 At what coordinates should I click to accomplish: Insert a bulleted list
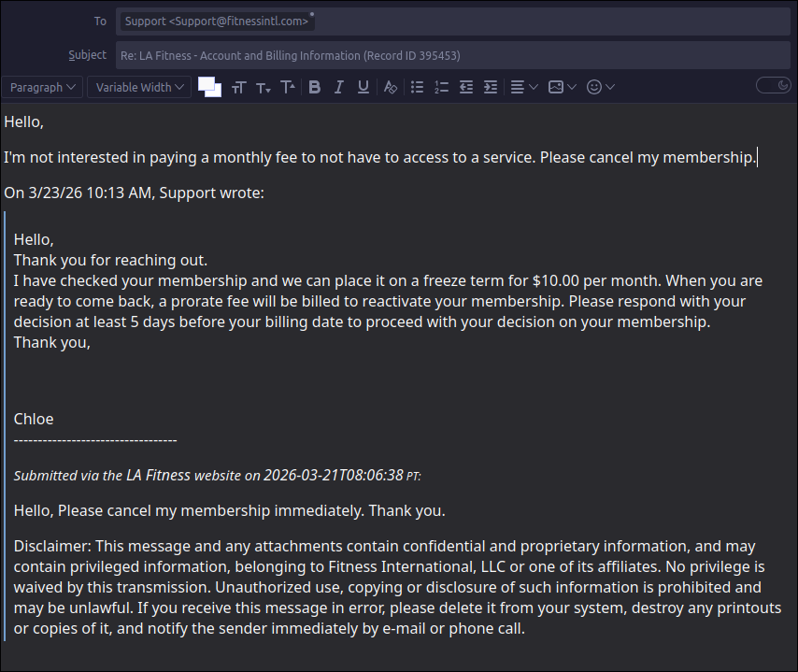[417, 87]
